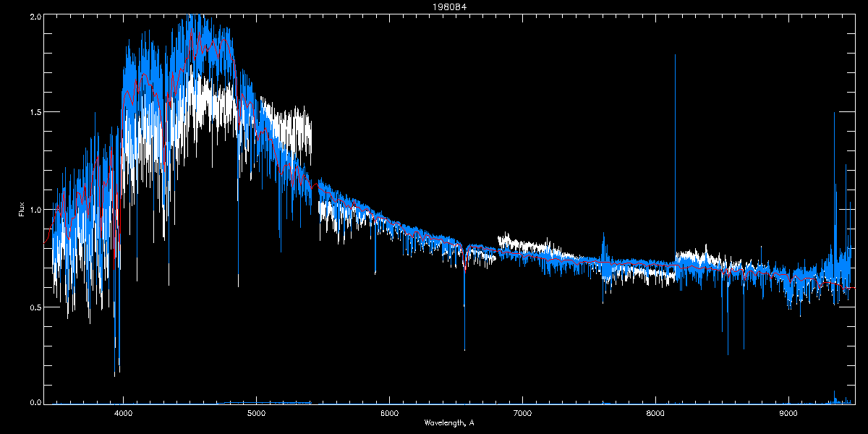Click the 2.0 y-axis tick label
This screenshot has height=434, width=868.
point(35,16)
